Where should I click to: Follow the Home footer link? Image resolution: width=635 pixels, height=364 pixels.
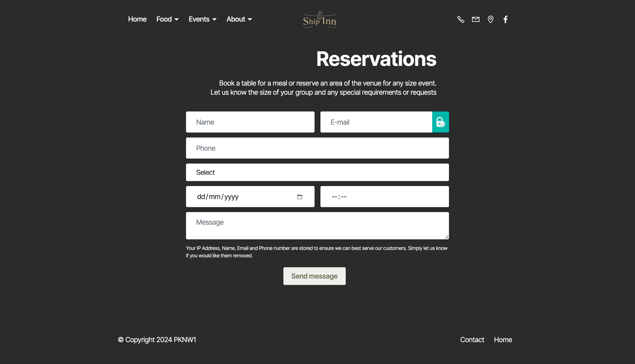click(503, 340)
